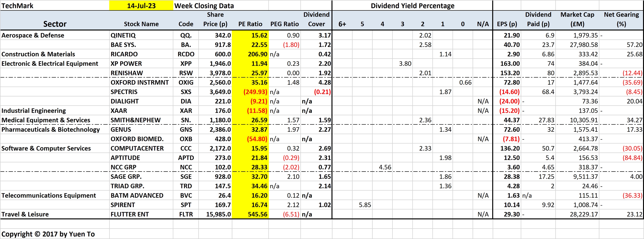Select the PE Ratio column header

tap(250, 24)
